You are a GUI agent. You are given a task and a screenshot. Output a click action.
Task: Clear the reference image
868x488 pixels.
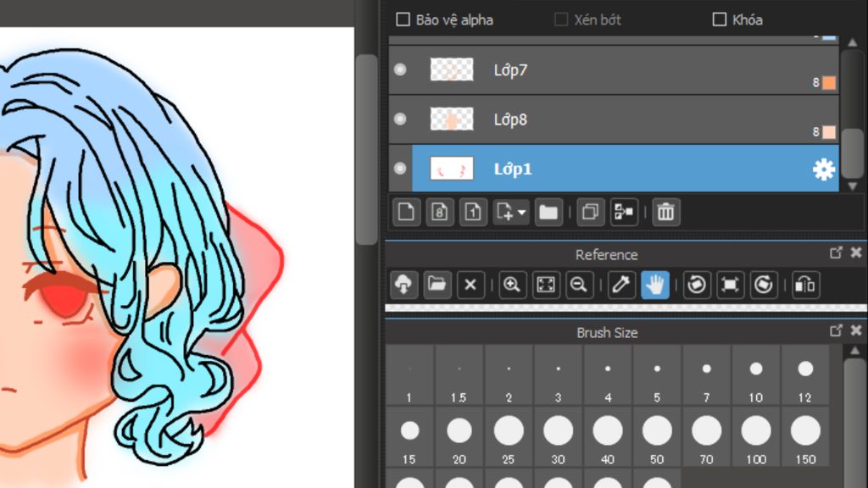coord(470,285)
